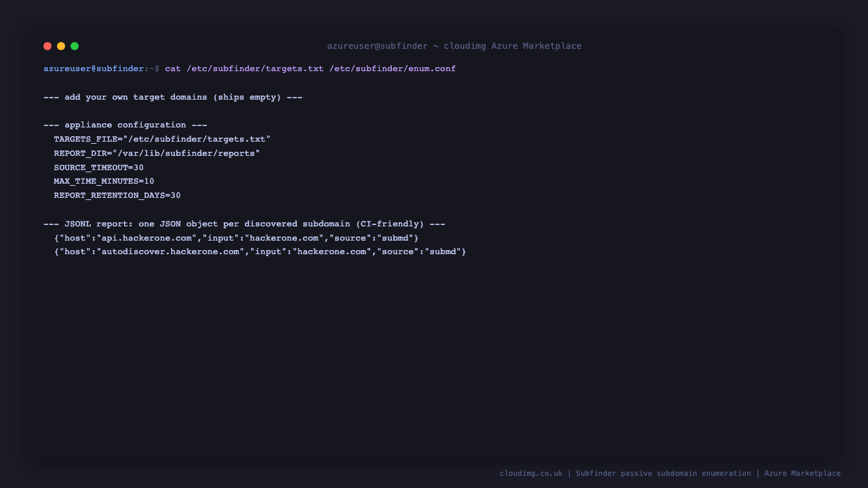Click the red close window button
The width and height of the screenshot is (868, 488).
point(47,46)
